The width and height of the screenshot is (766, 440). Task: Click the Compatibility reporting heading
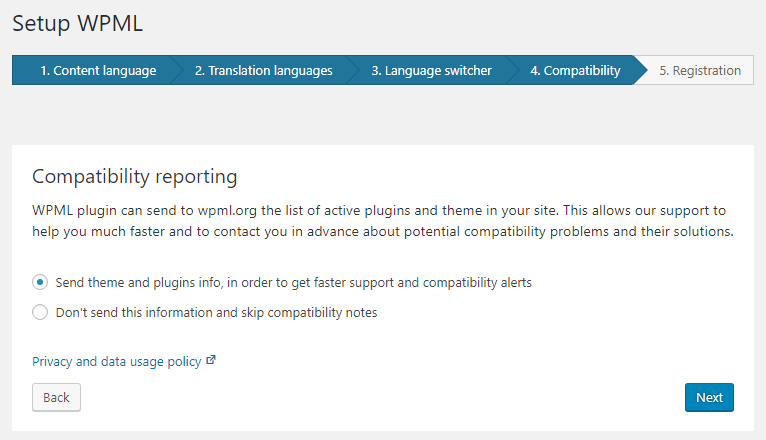click(135, 177)
